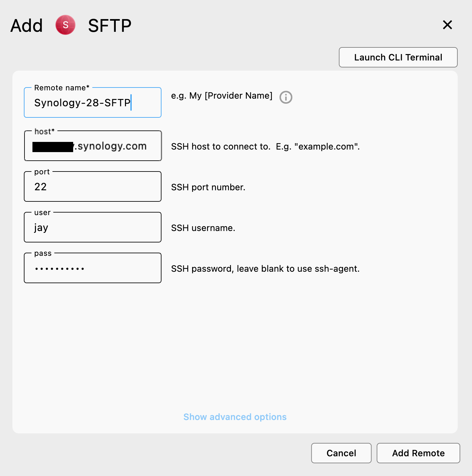This screenshot has height=476, width=472.
Task: Click the masked SSH password field
Action: tap(92, 268)
